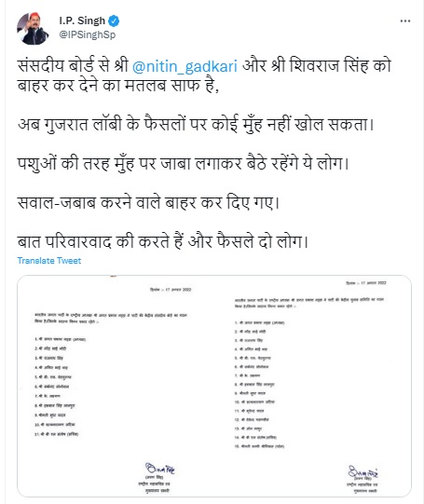Click the सवाल-जबाब sentence in the tweet
424x504 pixels.
click(x=148, y=202)
